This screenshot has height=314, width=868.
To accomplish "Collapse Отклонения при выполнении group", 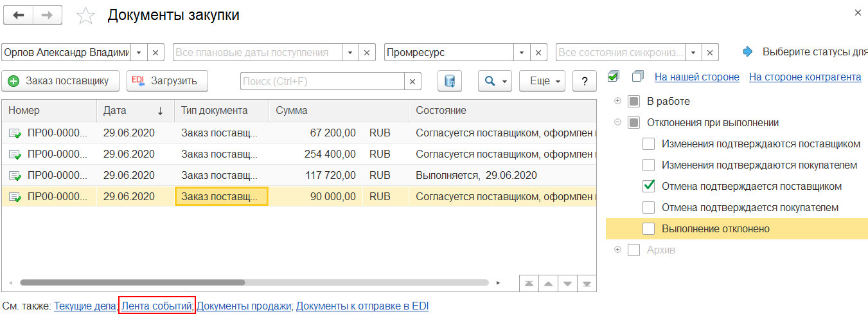I will (x=618, y=122).
